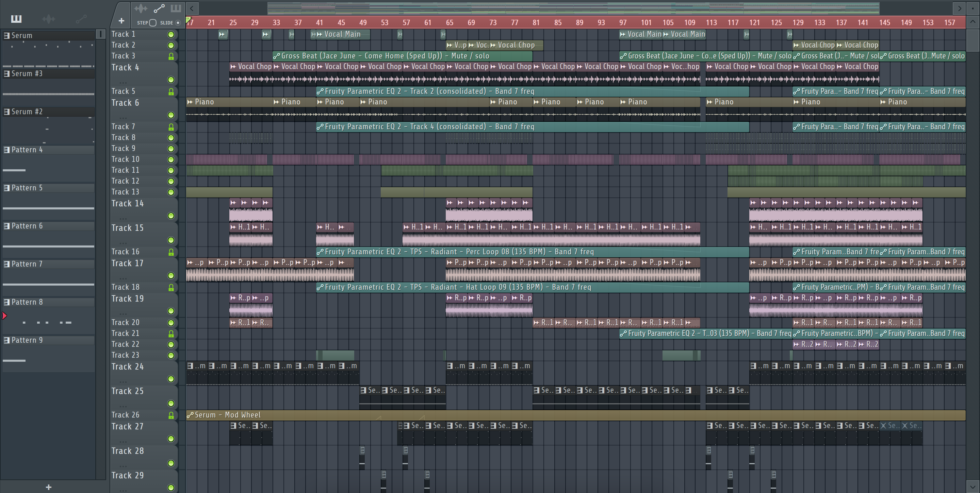
Task: Click Track 5 green lock icon
Action: pos(171,91)
